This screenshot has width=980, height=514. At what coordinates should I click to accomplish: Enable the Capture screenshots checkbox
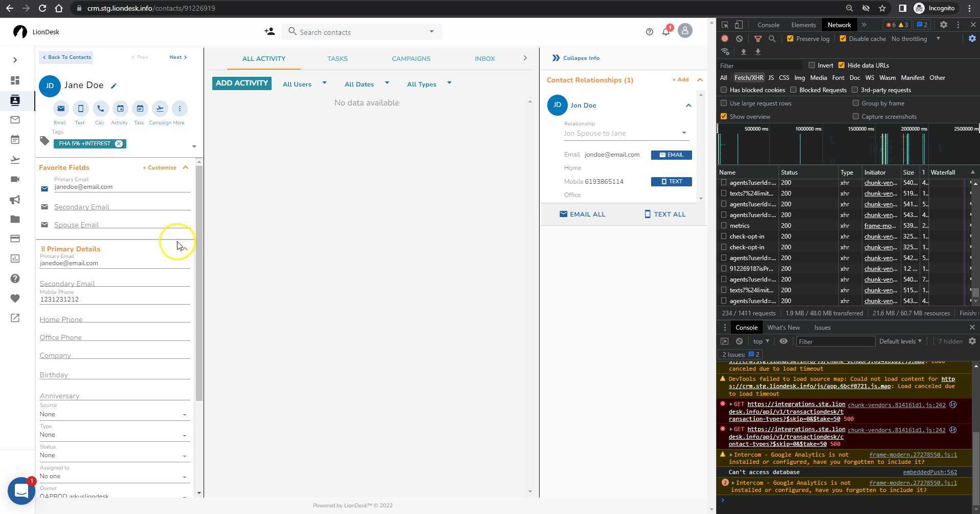[x=855, y=116]
